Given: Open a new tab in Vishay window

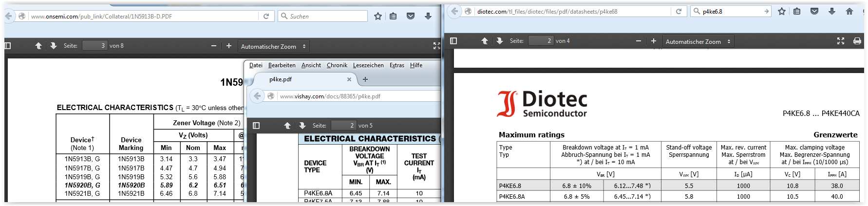Looking at the screenshot, I should 365,79.
